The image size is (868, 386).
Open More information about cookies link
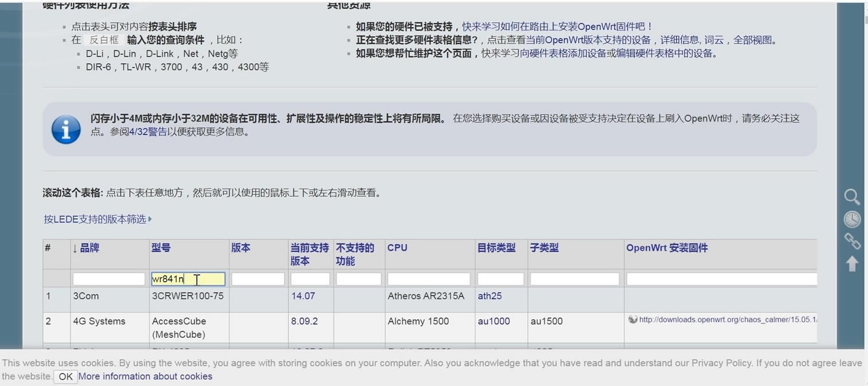pos(145,377)
